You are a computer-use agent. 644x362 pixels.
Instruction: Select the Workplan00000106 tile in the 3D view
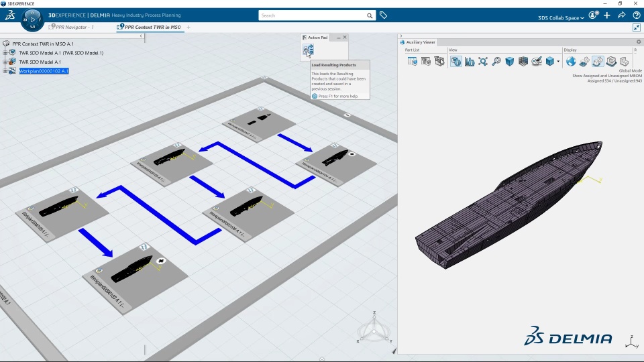click(x=248, y=215)
